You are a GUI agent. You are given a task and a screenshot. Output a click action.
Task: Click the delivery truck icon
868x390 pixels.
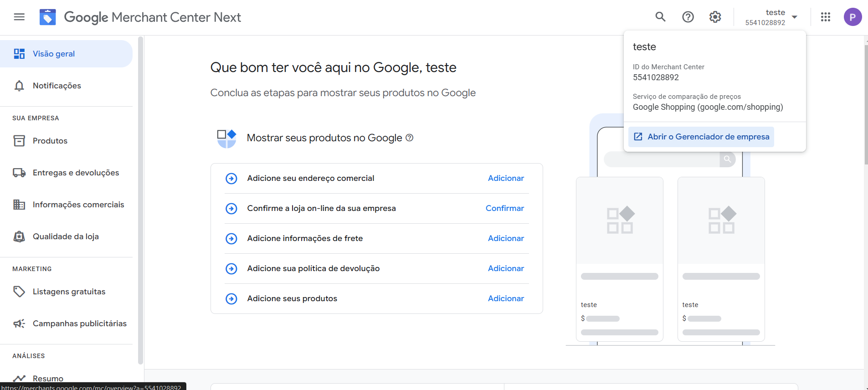[x=19, y=173]
